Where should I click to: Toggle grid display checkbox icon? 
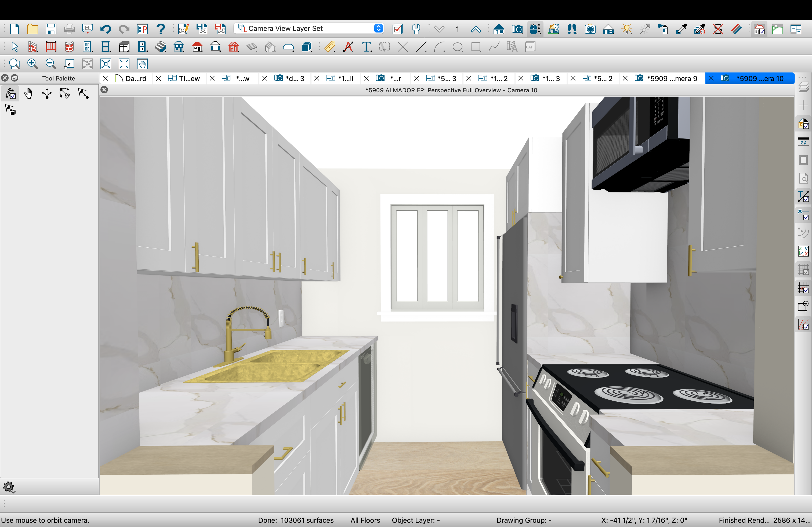pyautogui.click(x=803, y=270)
